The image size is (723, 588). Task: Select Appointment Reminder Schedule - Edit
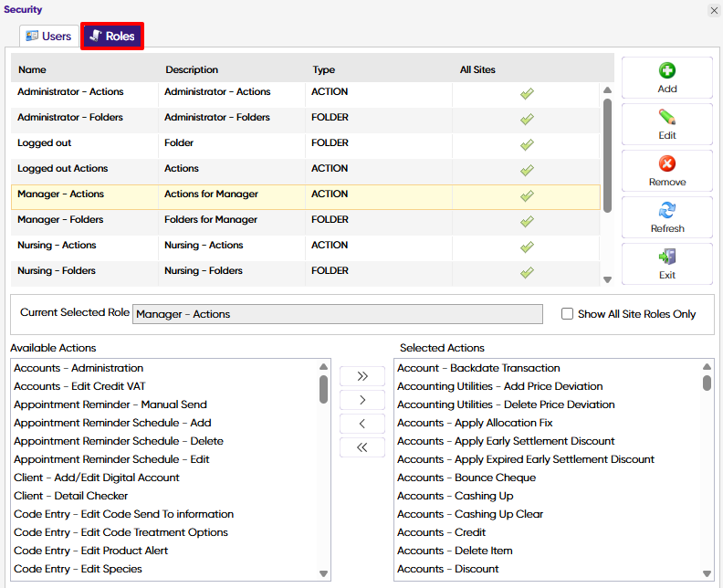coord(111,459)
